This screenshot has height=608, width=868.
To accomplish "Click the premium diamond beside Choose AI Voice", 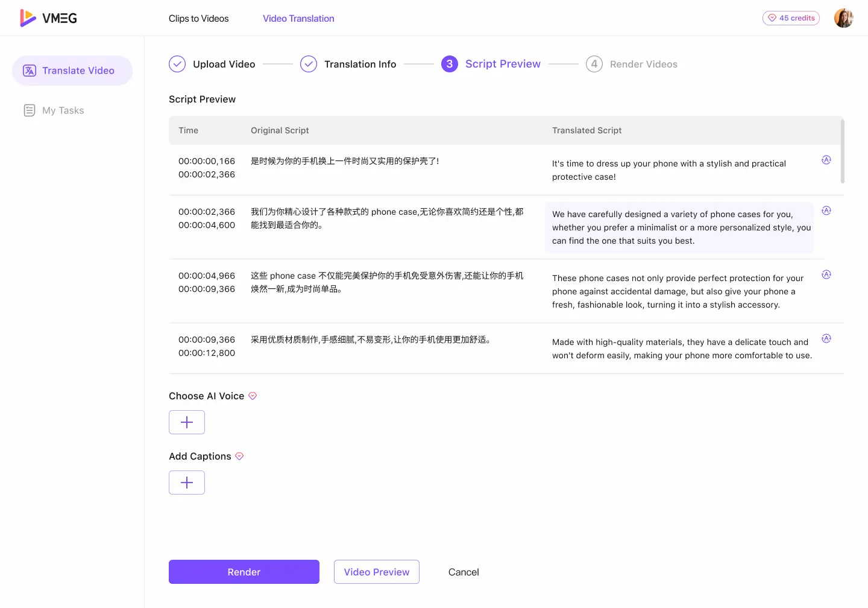I will point(253,396).
